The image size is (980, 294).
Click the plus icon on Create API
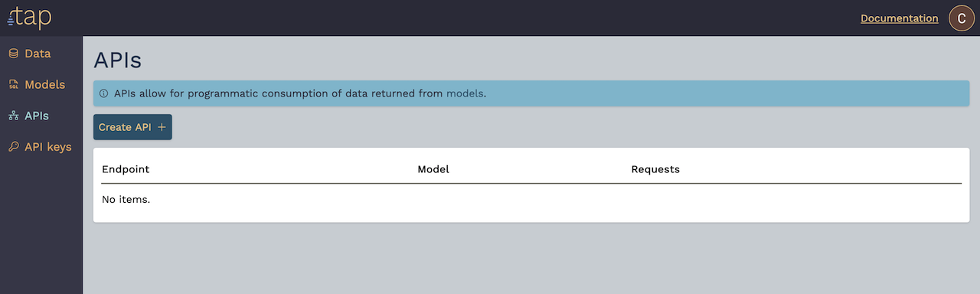coord(161,127)
